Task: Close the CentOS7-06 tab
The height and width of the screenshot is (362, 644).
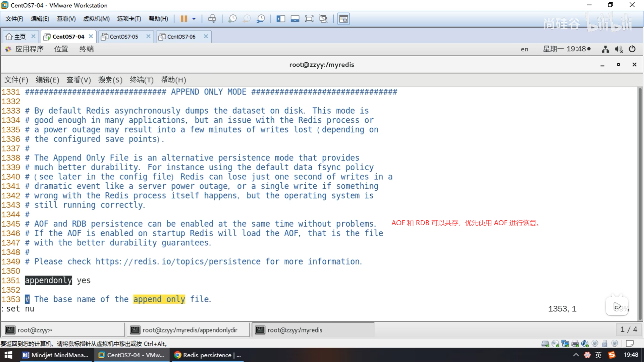Action: (x=206, y=36)
